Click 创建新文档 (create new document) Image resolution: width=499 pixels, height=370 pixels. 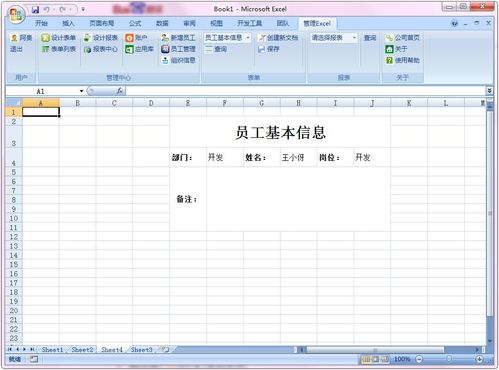click(x=279, y=38)
